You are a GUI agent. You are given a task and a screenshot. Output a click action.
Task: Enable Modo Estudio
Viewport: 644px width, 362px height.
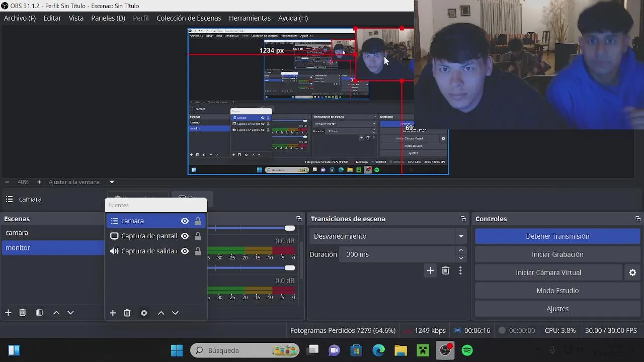point(557,291)
